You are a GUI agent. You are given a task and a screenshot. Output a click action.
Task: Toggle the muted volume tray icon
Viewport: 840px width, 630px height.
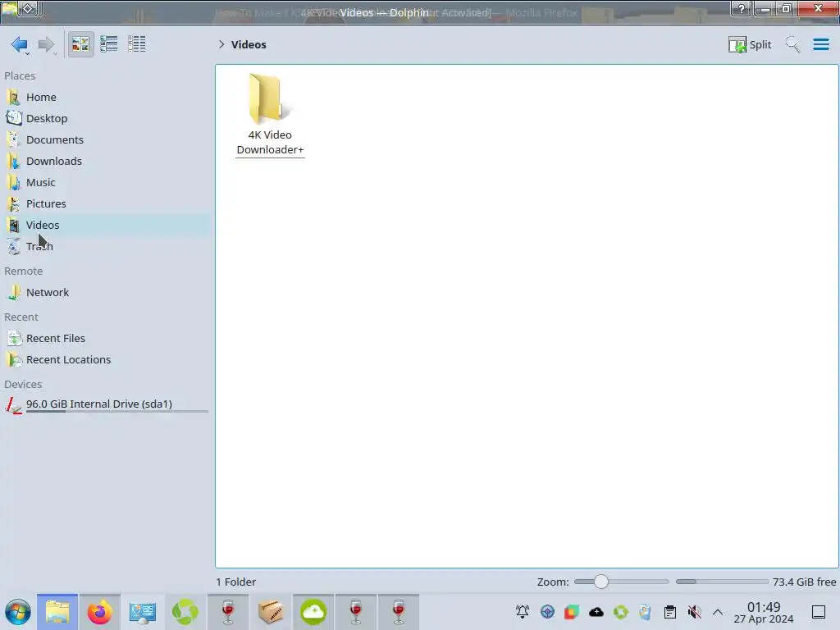click(x=694, y=612)
